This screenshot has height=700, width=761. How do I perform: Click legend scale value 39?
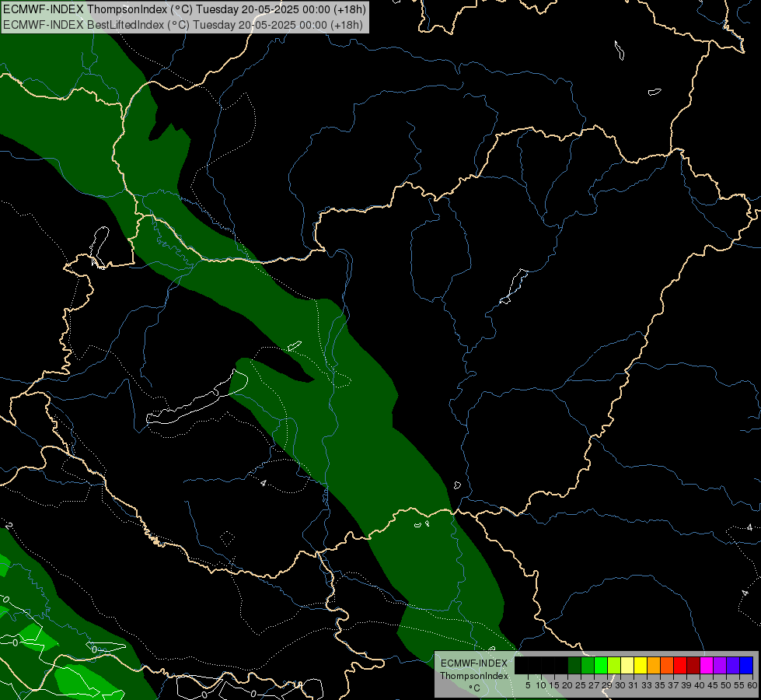[x=686, y=685]
